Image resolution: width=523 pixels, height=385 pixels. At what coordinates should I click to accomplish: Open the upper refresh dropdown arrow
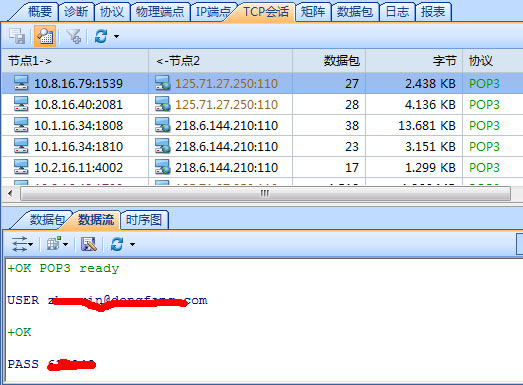[x=116, y=36]
